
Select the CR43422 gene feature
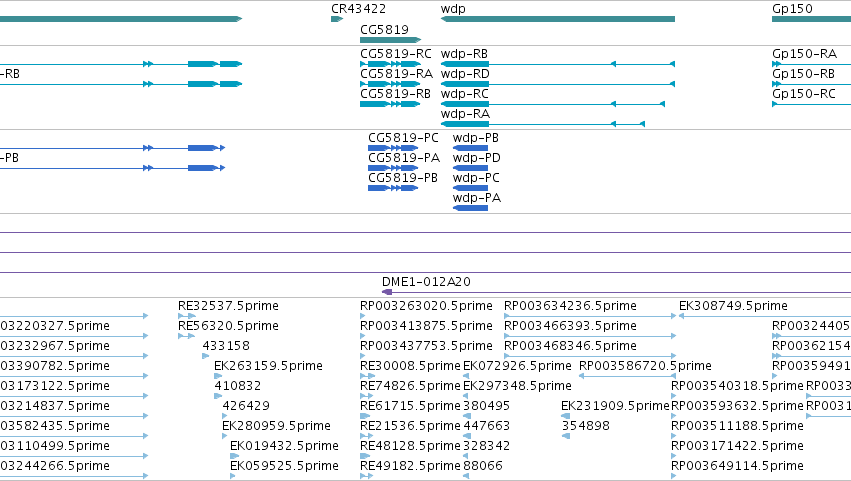click(337, 19)
